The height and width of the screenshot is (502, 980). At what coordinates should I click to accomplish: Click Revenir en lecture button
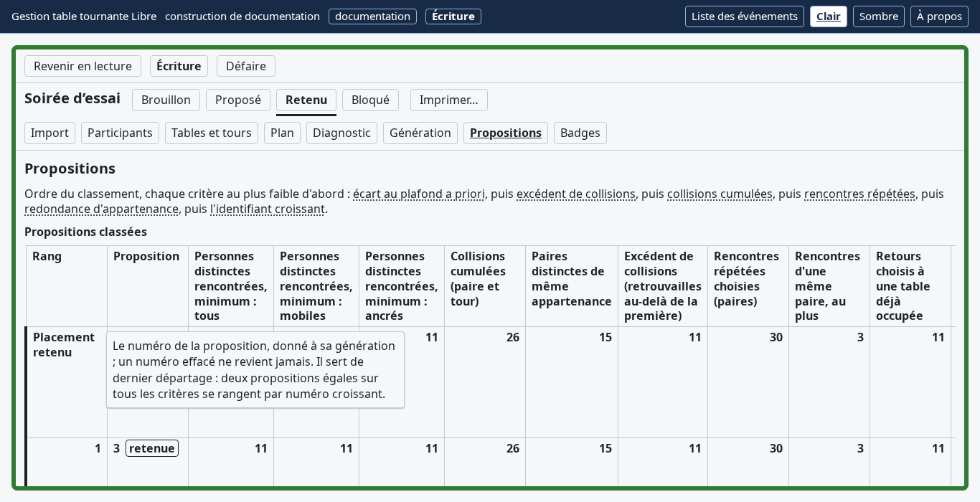[83, 66]
